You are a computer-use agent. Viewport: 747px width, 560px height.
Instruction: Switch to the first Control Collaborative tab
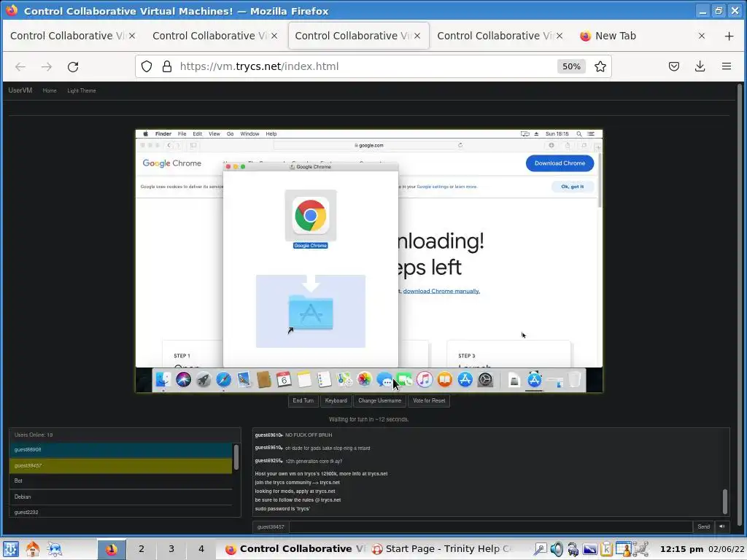tap(72, 36)
